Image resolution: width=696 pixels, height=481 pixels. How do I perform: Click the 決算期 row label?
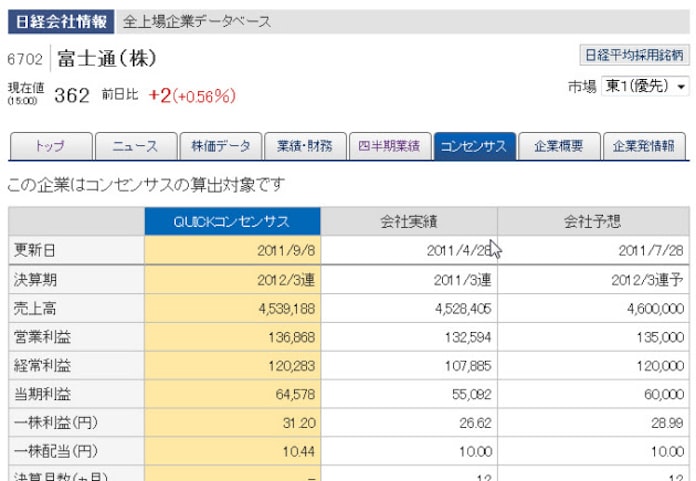click(x=35, y=280)
